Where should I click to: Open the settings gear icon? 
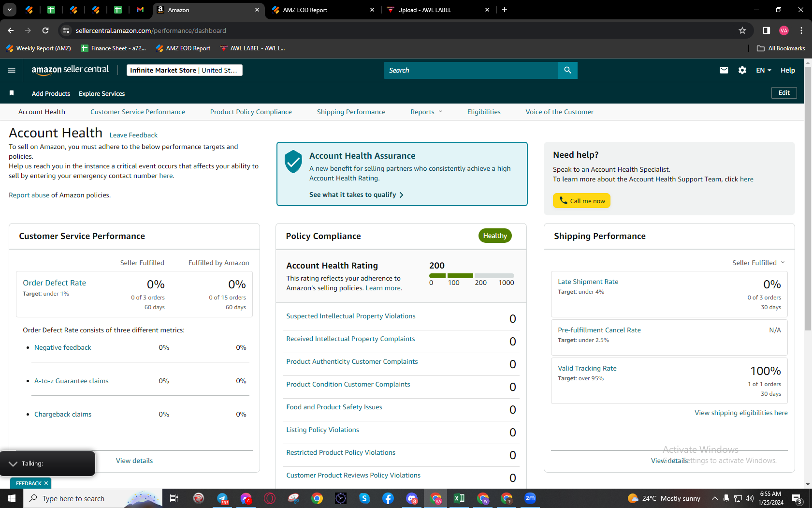(742, 70)
